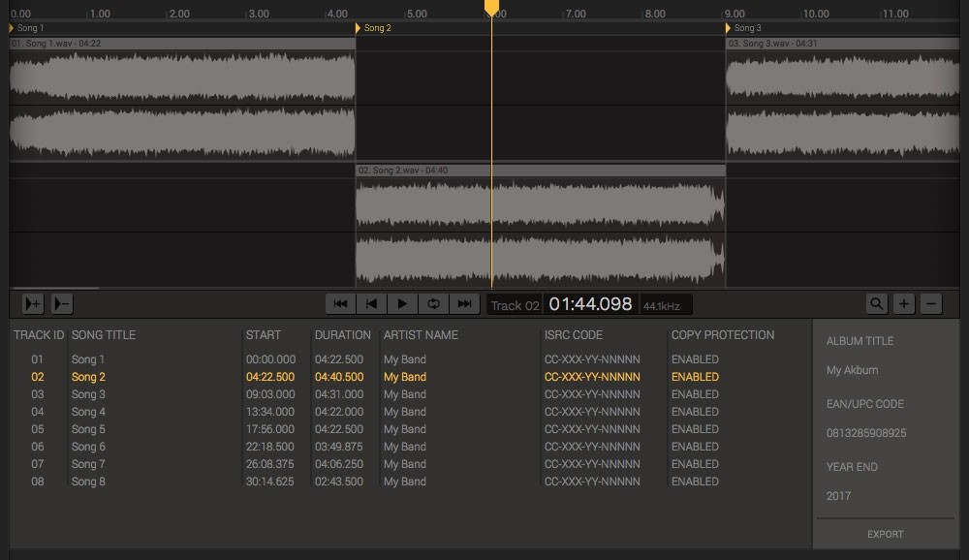Select the Song 6 title in the track list

(88, 446)
